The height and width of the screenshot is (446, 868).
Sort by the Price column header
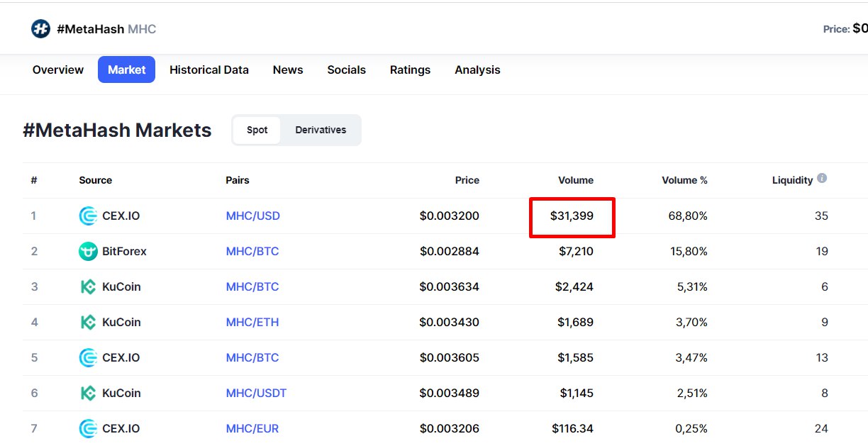coord(467,180)
